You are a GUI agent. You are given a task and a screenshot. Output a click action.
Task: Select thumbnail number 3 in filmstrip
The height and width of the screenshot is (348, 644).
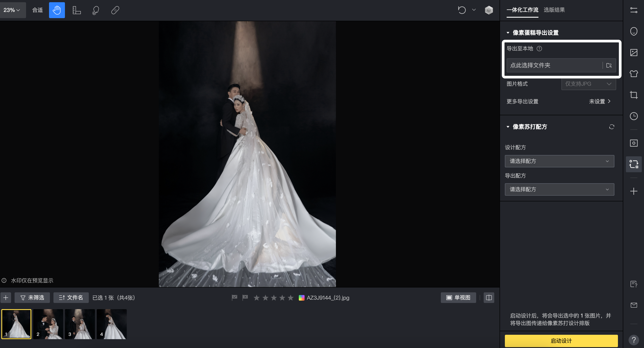[x=80, y=324]
